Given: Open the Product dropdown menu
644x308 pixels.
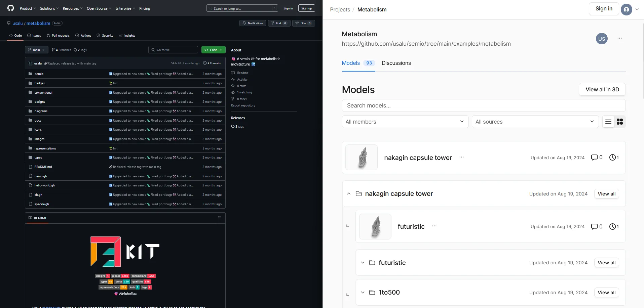Looking at the screenshot, I should 28,8.
